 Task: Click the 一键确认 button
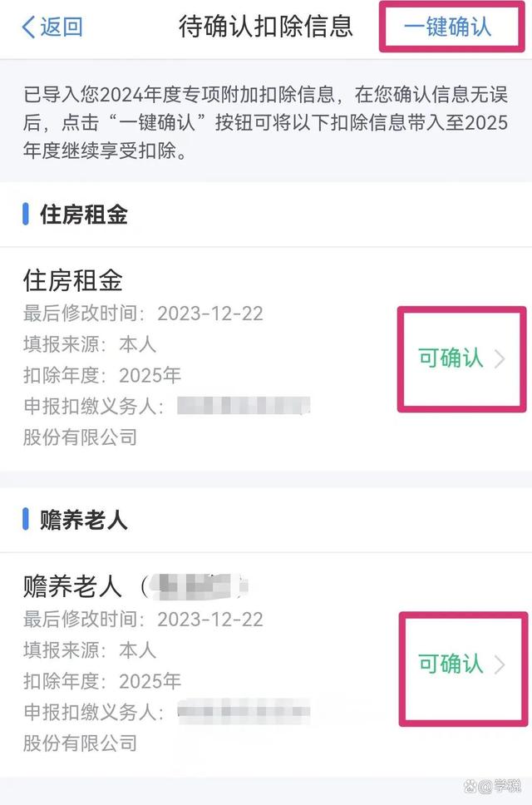pos(448,27)
